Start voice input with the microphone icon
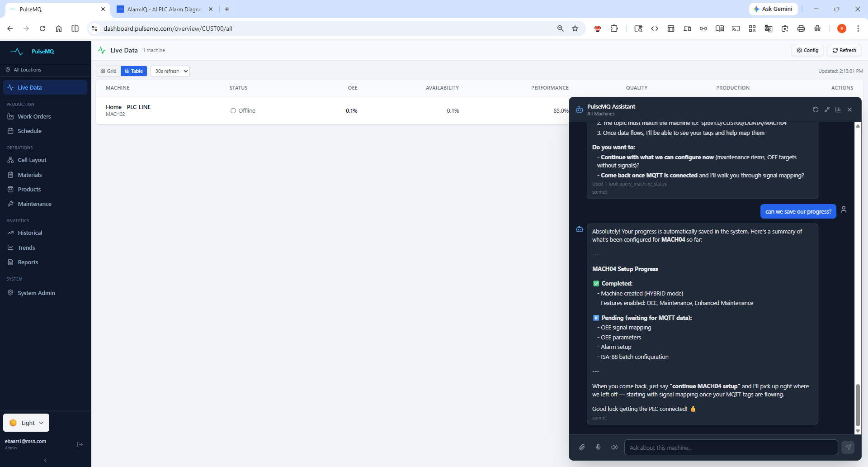Screen dimensions: 868x467 coord(598,447)
